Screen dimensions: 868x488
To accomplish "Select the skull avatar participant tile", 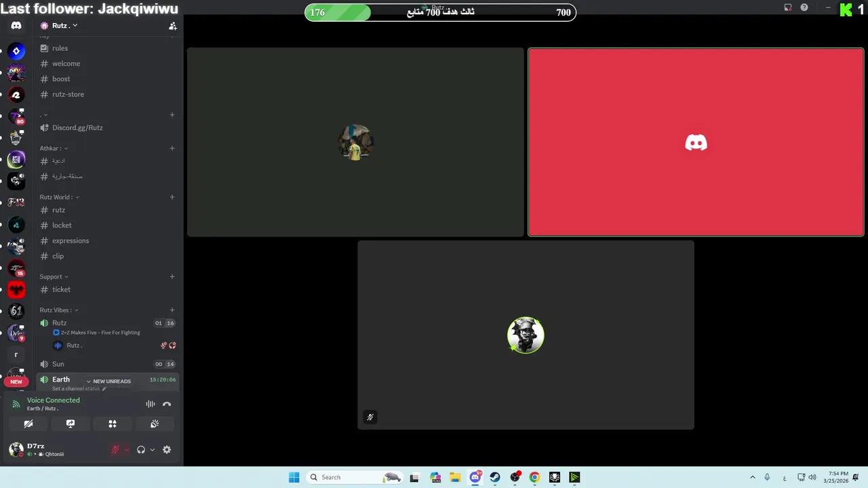I will point(526,335).
